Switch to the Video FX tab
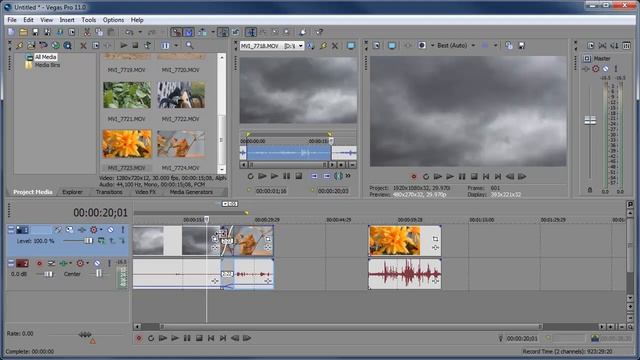Image resolution: width=640 pixels, height=360 pixels. (x=145, y=192)
